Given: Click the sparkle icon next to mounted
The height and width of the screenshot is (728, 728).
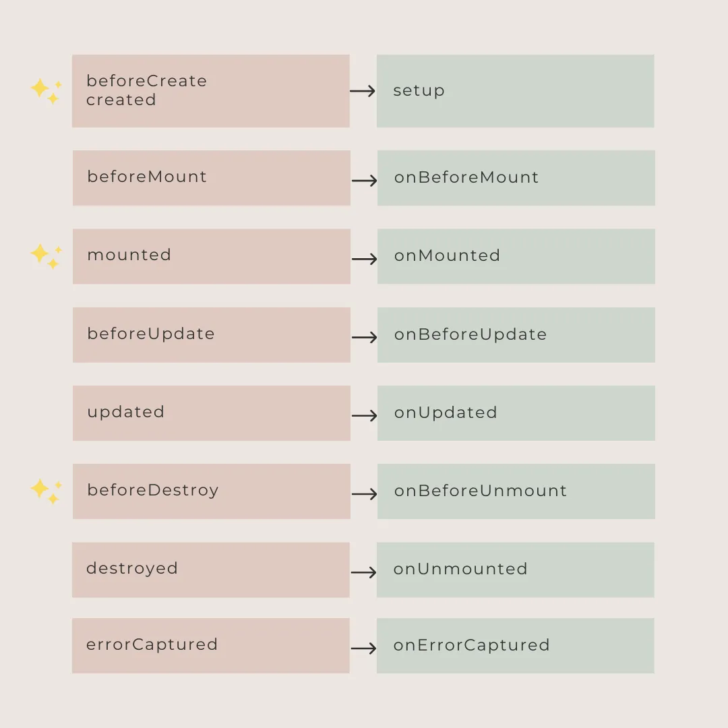Looking at the screenshot, I should coord(46,255).
